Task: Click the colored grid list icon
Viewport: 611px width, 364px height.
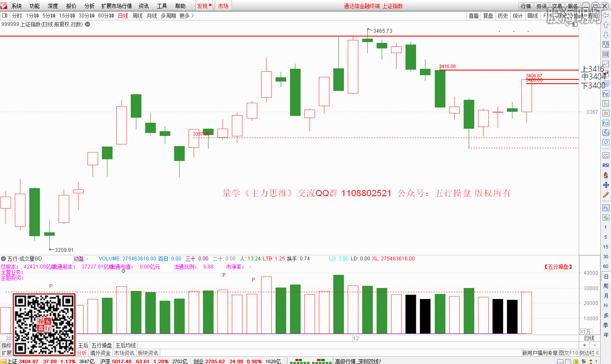Action: (606, 54)
